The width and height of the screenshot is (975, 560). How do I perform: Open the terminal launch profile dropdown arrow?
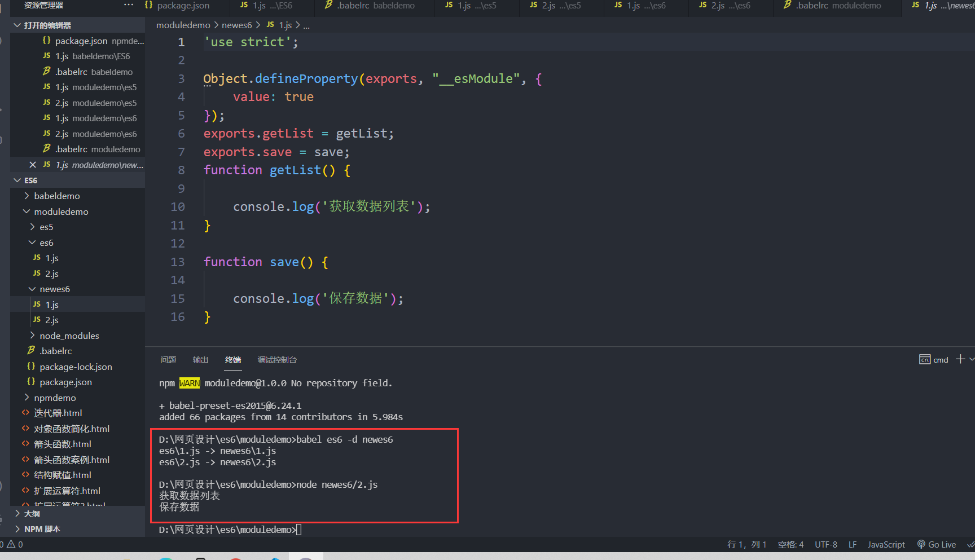pyautogui.click(x=971, y=359)
